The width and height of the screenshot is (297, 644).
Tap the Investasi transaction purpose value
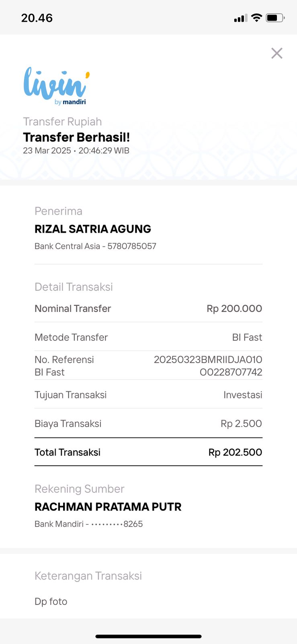[243, 395]
